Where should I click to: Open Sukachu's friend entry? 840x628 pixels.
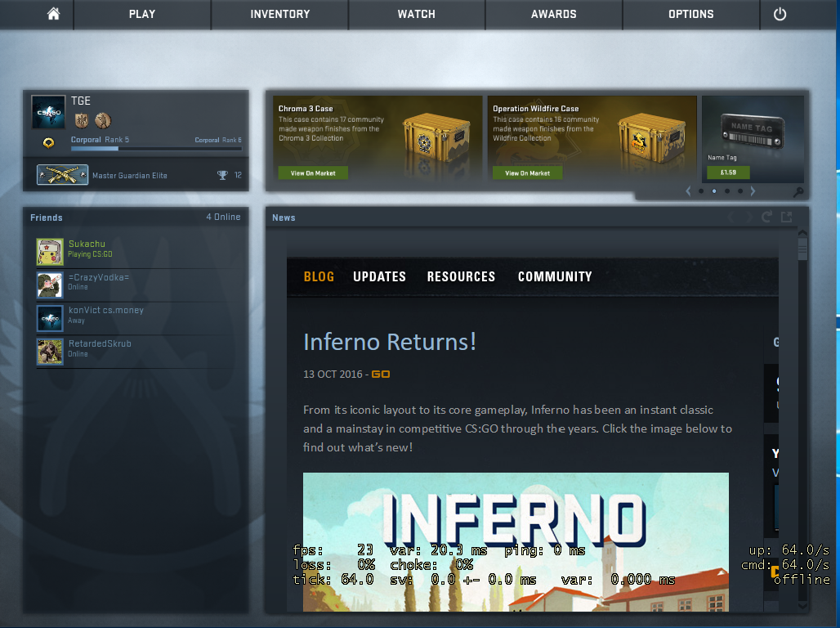point(136,252)
